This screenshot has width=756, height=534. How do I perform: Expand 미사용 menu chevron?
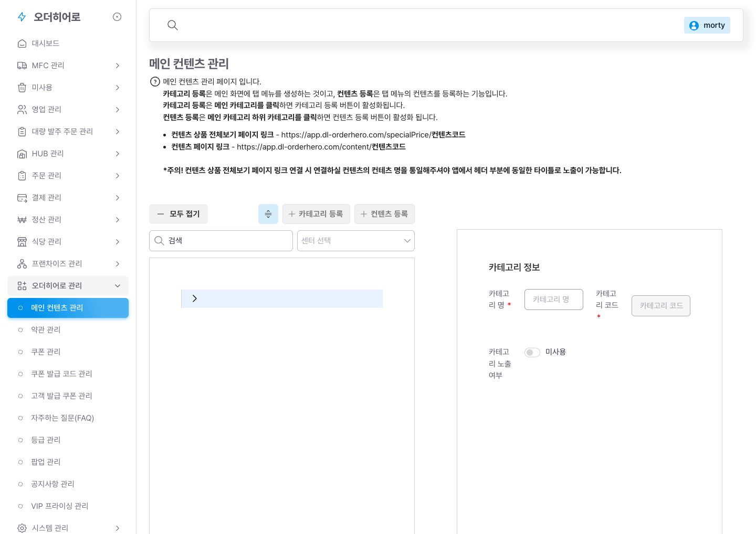pyautogui.click(x=118, y=88)
